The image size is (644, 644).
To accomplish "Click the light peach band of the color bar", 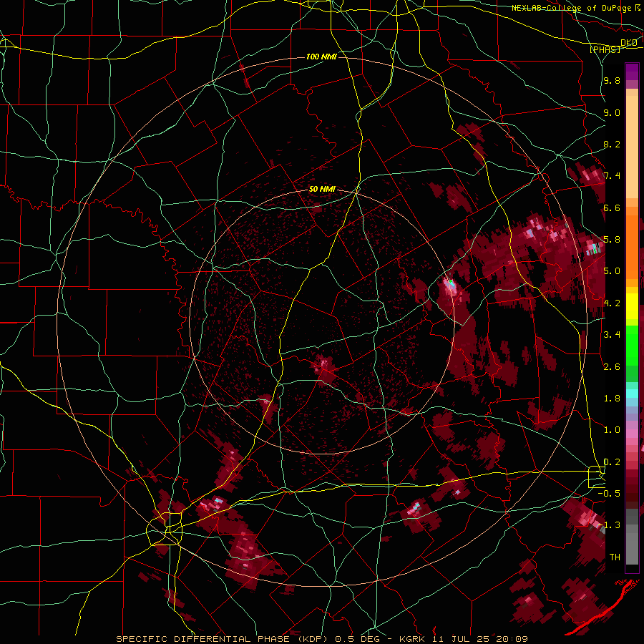I will 632,148.
